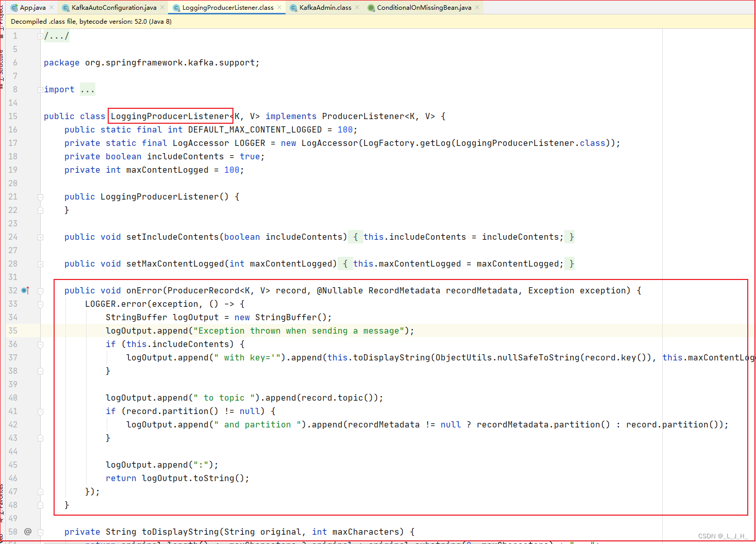Click the @ gutter icon on line 50
The image size is (756, 544).
[x=28, y=531]
